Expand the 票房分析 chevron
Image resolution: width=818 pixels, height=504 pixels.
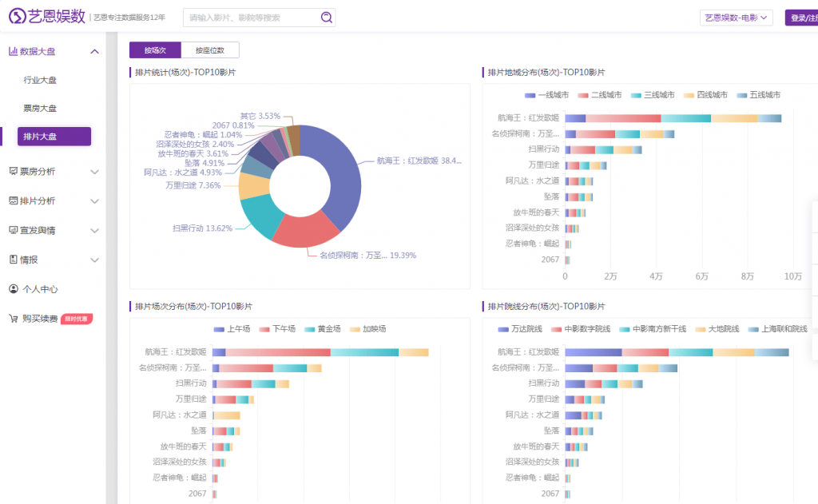click(x=95, y=171)
